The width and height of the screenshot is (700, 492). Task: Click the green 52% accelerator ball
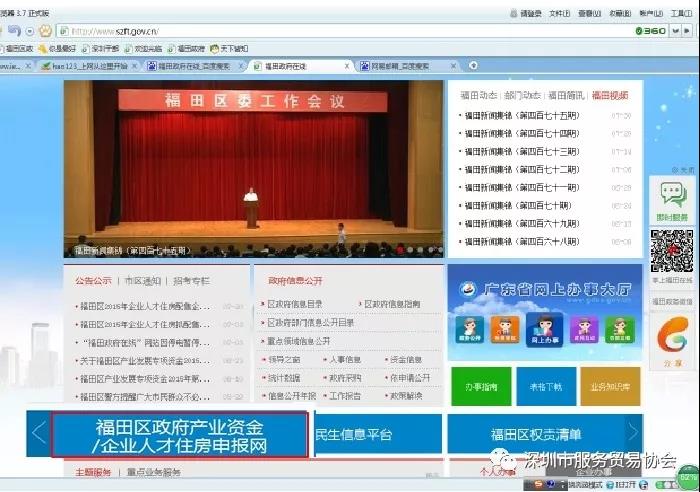[688, 477]
